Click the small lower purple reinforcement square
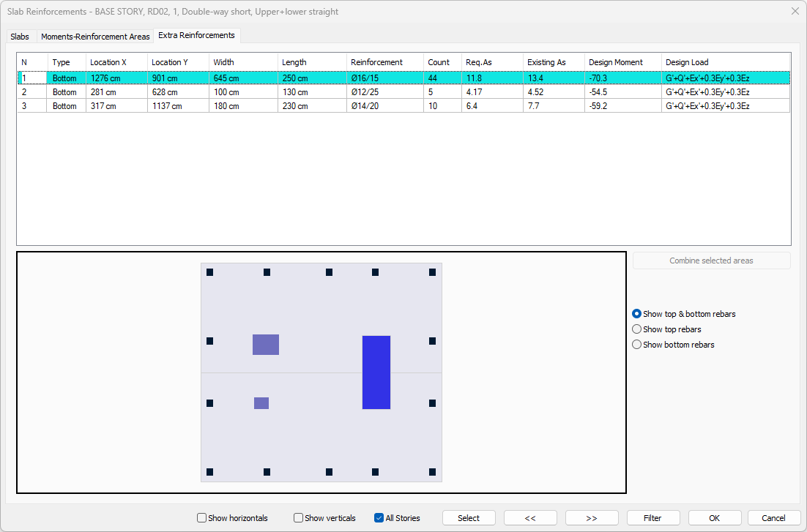This screenshot has height=532, width=807. pyautogui.click(x=261, y=403)
